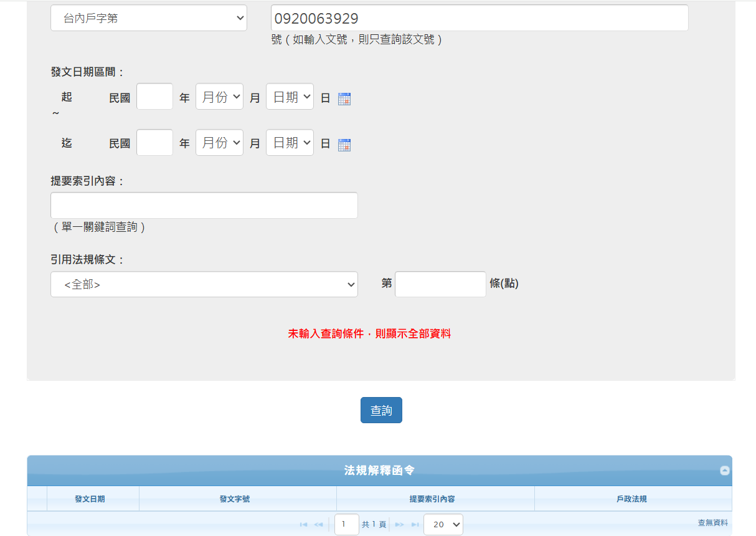Click the document number field 0920063929

pos(480,18)
